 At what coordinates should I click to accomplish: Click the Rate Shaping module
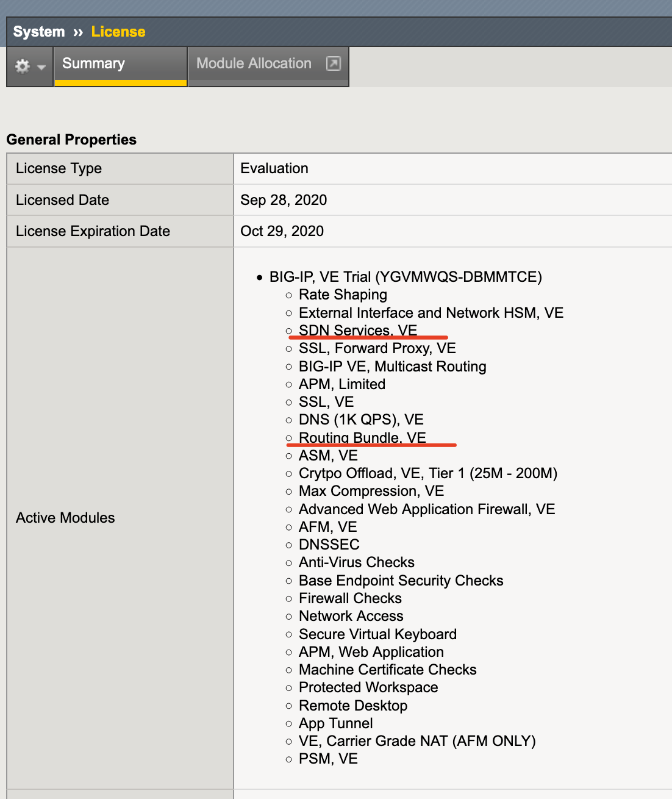tap(343, 295)
